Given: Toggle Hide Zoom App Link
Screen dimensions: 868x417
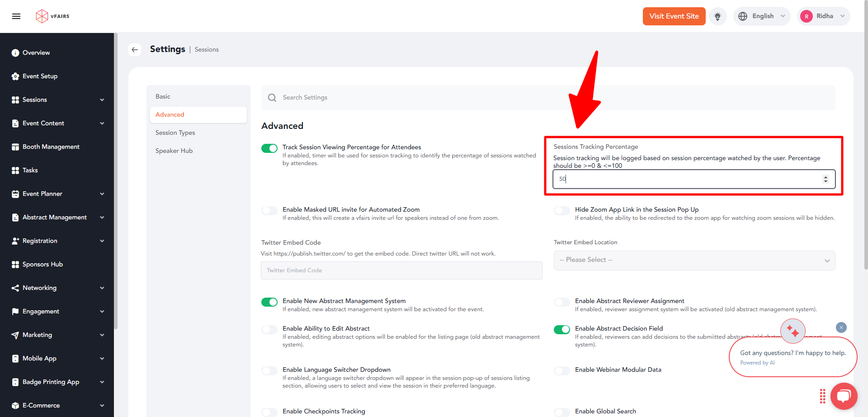Looking at the screenshot, I should coord(562,211).
